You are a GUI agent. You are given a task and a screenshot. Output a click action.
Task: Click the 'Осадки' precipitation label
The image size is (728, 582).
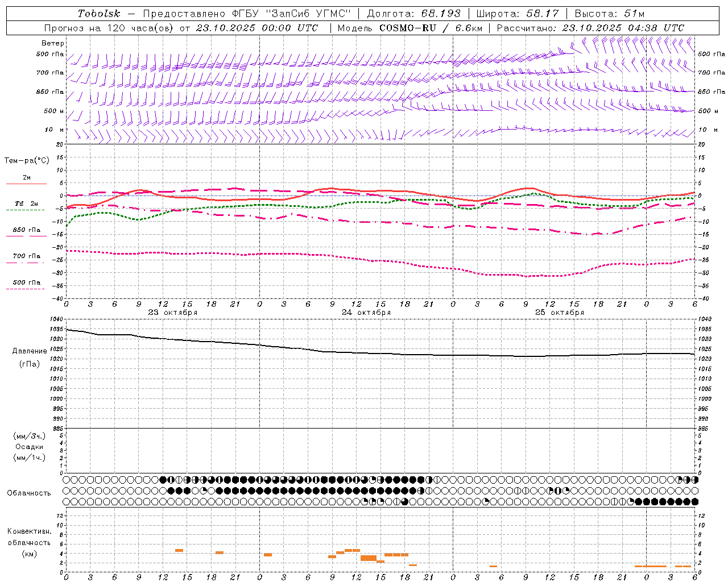point(30,447)
